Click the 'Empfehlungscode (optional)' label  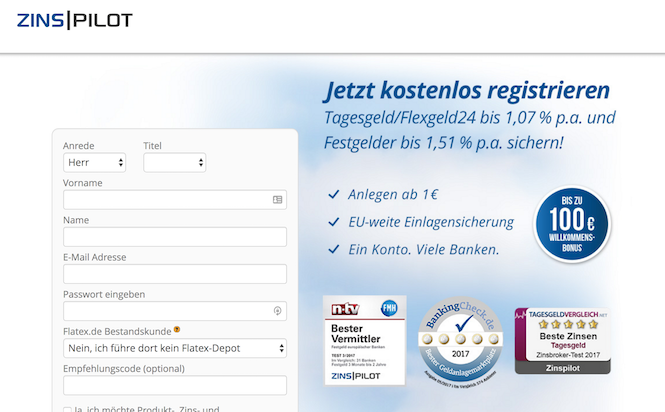(x=124, y=369)
